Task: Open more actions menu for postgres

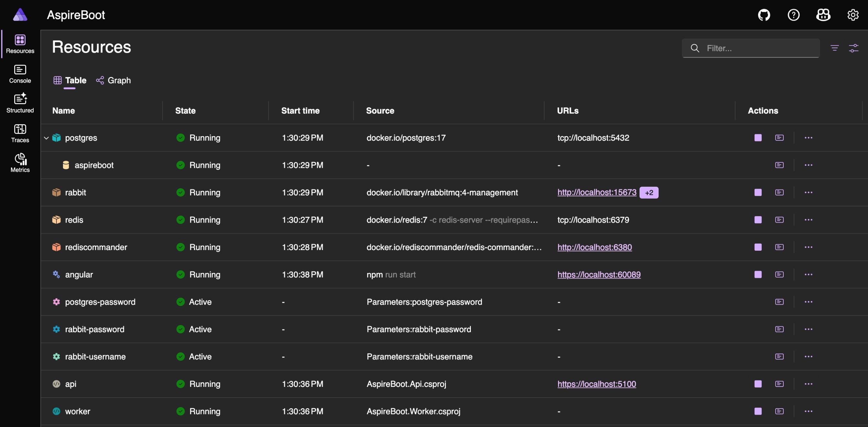Action: 808,137
